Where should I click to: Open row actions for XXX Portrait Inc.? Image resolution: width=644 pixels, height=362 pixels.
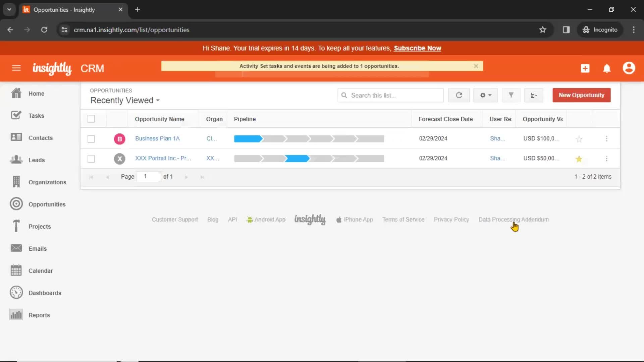[606, 159]
